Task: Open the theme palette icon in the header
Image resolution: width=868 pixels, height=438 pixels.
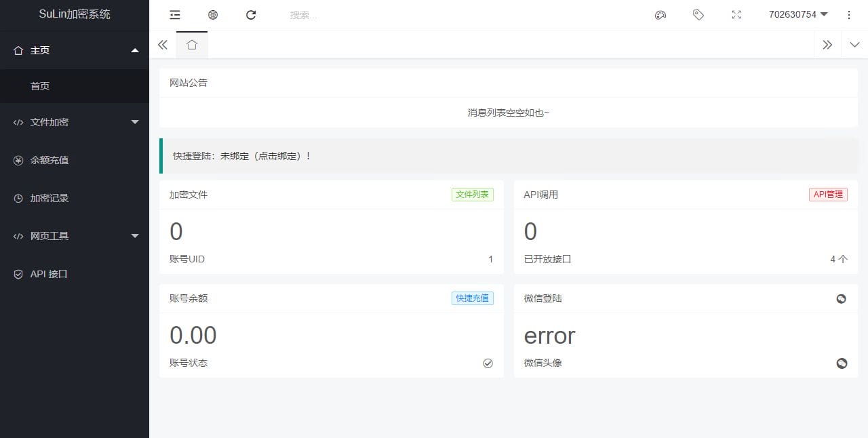Action: (660, 14)
